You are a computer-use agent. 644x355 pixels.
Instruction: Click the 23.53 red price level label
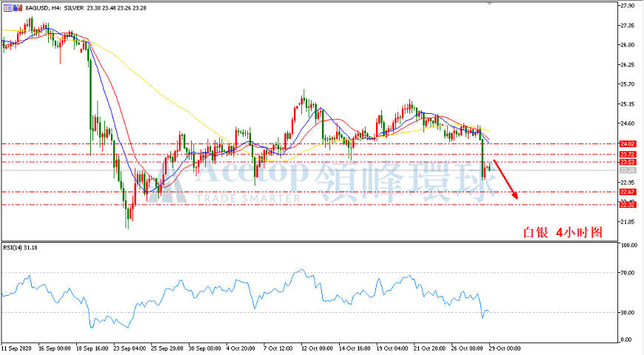click(627, 162)
